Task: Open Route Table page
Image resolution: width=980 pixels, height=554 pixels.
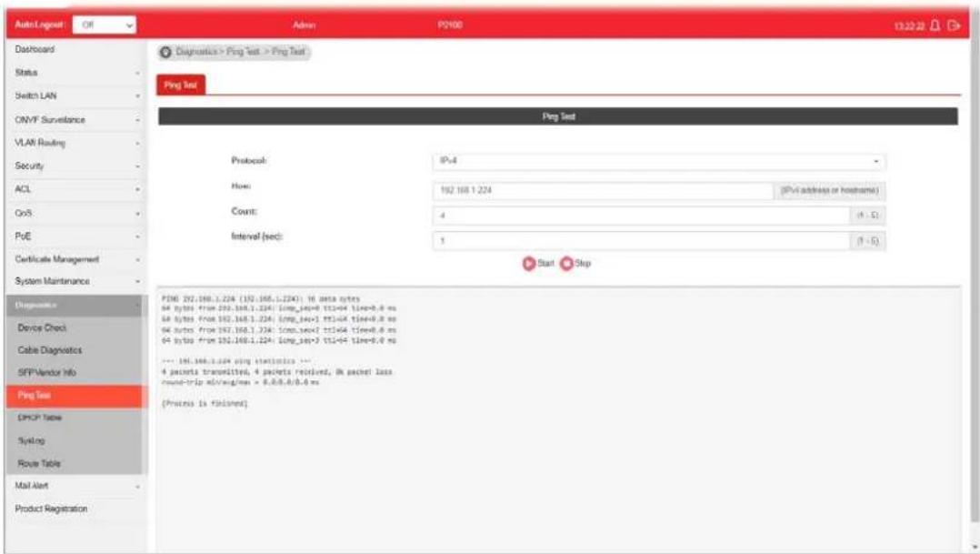Action: (75, 463)
